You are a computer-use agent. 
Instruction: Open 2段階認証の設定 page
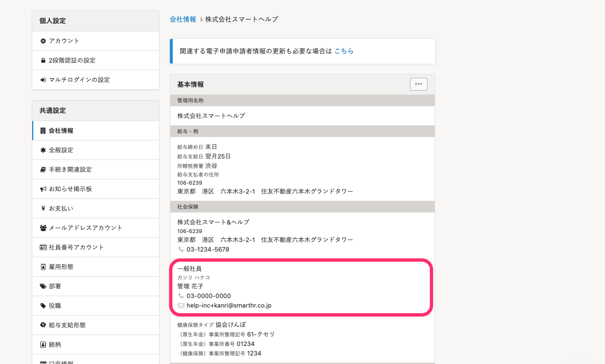95,60
